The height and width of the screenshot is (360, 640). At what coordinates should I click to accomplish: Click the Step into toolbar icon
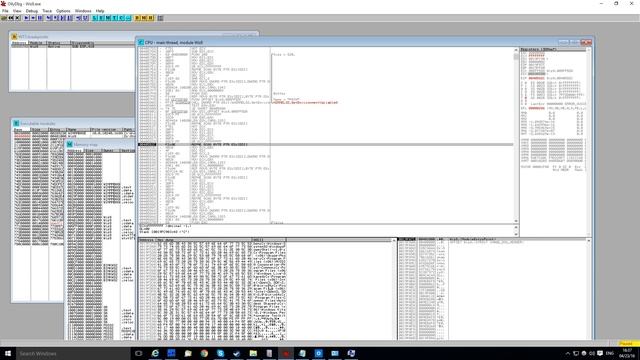(49, 18)
